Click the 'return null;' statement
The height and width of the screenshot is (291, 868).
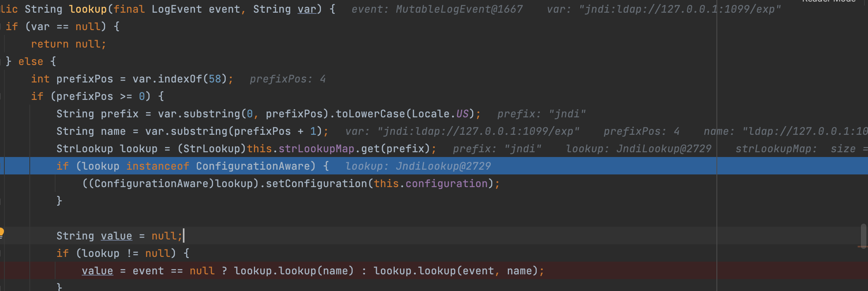point(69,44)
